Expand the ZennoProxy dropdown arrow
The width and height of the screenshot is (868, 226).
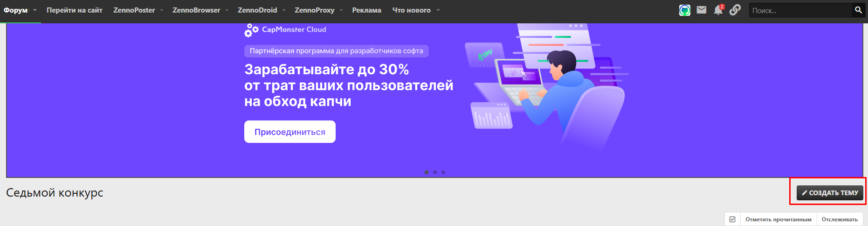(341, 10)
